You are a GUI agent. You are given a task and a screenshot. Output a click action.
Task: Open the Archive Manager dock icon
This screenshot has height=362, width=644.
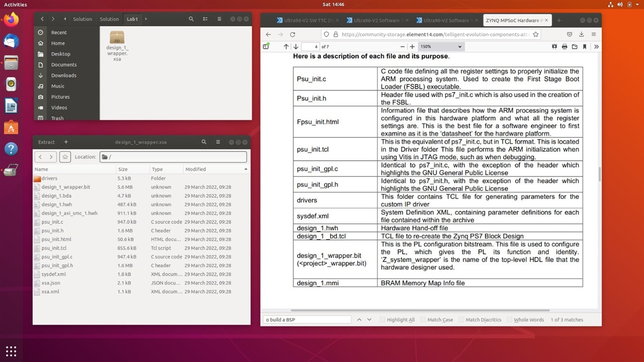pos(11,171)
